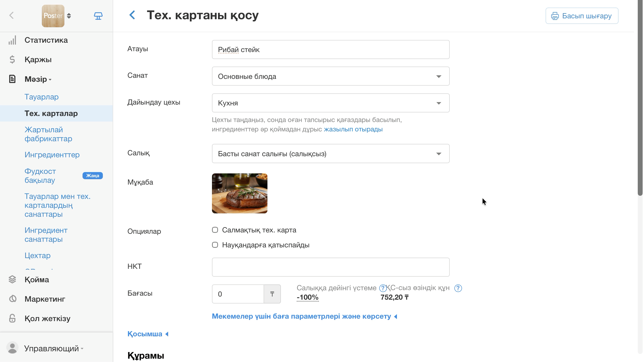Click help icon next to ҚС-сыз өзіндік құн
This screenshot has width=644, height=362.
[458, 288]
